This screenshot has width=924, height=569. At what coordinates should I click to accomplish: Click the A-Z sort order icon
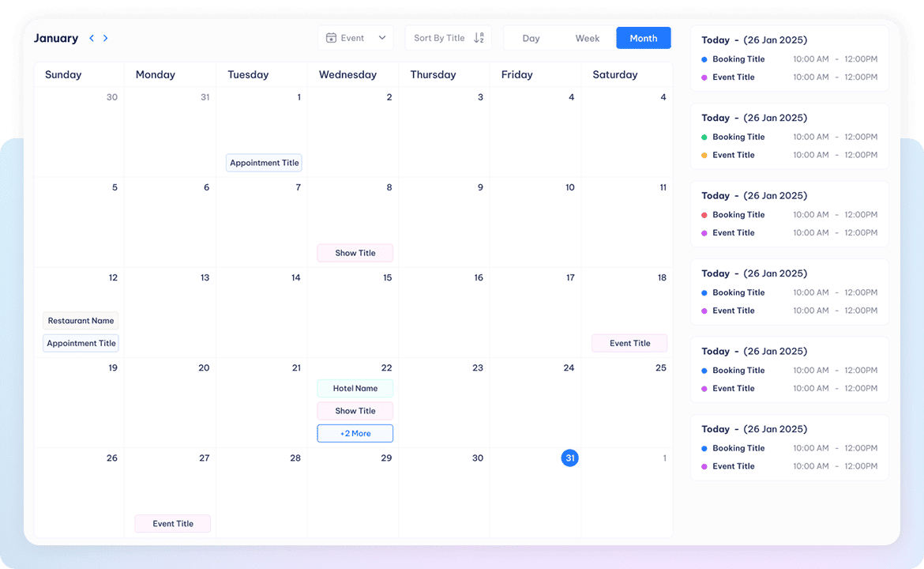(x=479, y=38)
